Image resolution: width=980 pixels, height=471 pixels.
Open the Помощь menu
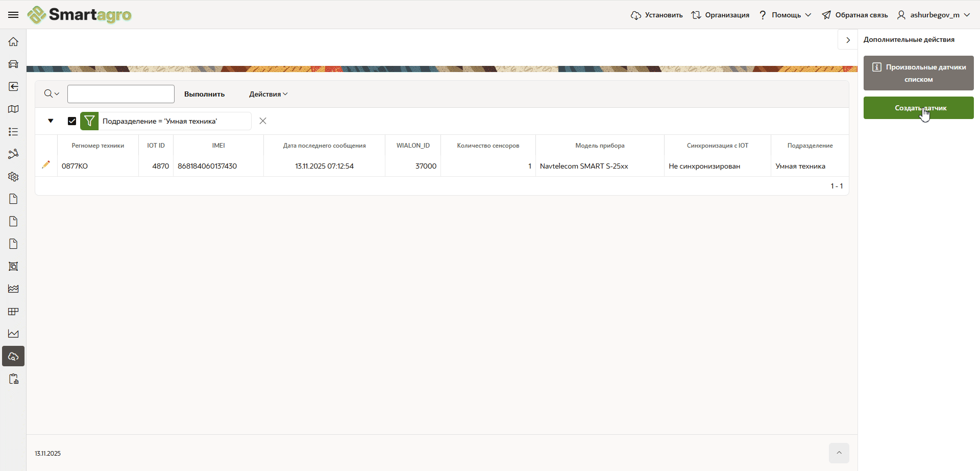[785, 15]
